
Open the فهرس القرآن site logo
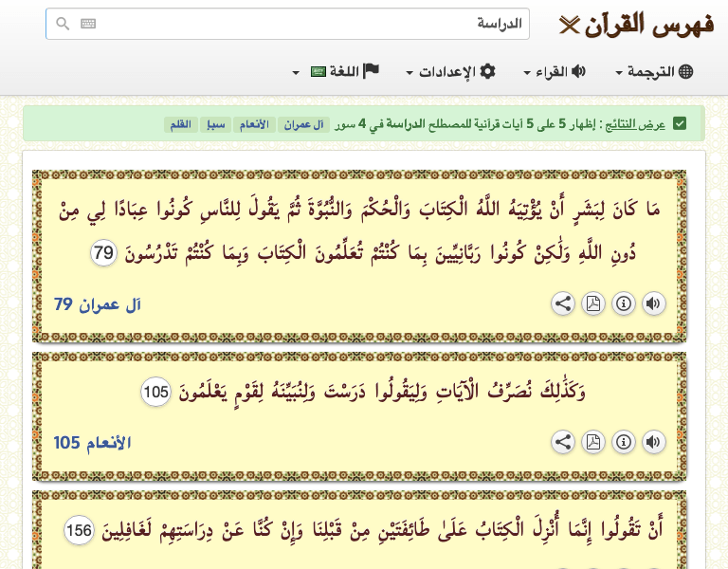tap(637, 24)
